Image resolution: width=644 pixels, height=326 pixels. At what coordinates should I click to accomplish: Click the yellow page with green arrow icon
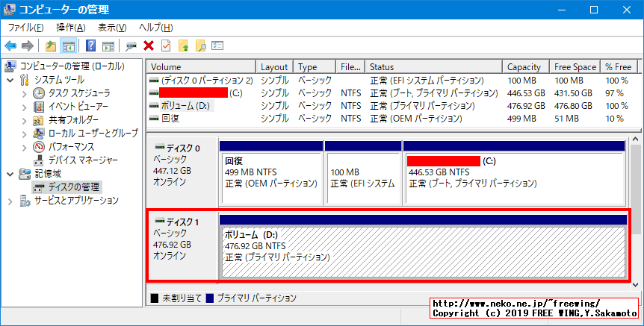click(184, 46)
